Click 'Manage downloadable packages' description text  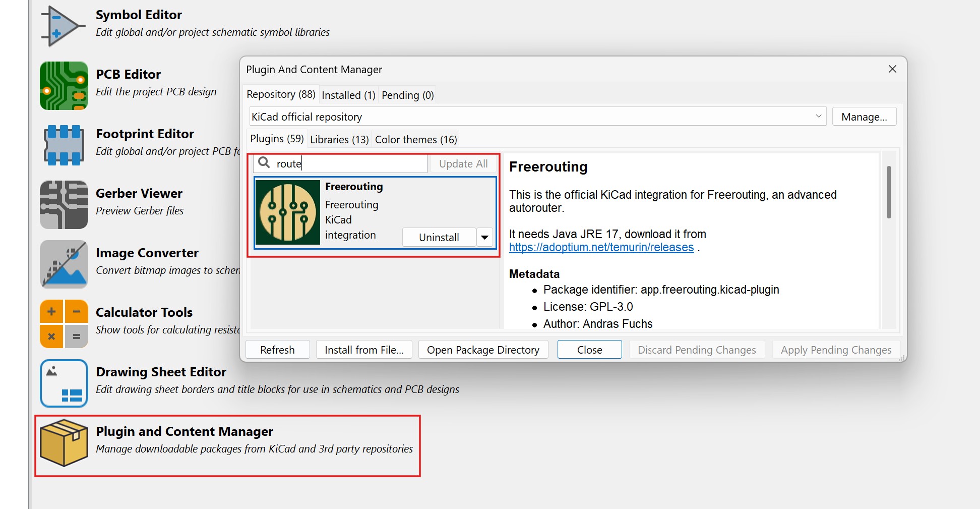[254, 448]
